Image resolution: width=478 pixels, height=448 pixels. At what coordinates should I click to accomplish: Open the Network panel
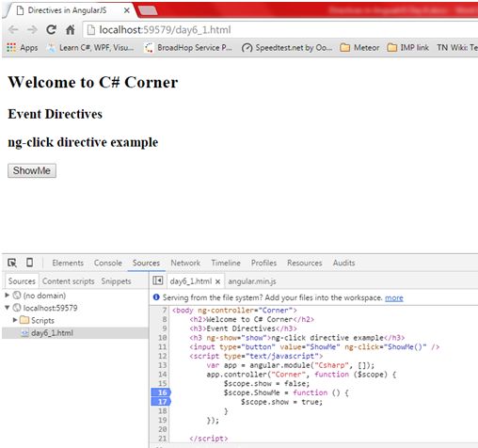[185, 263]
